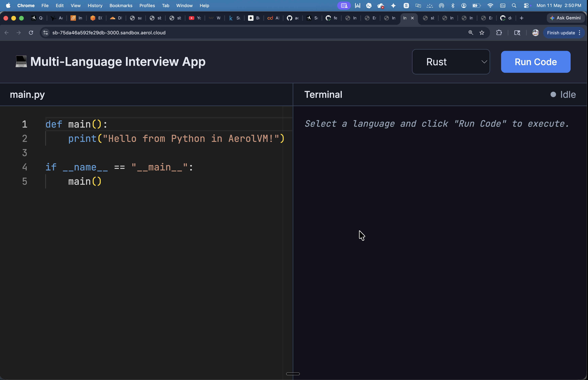Click editor line number 3
The width and height of the screenshot is (588, 380).
tap(25, 153)
